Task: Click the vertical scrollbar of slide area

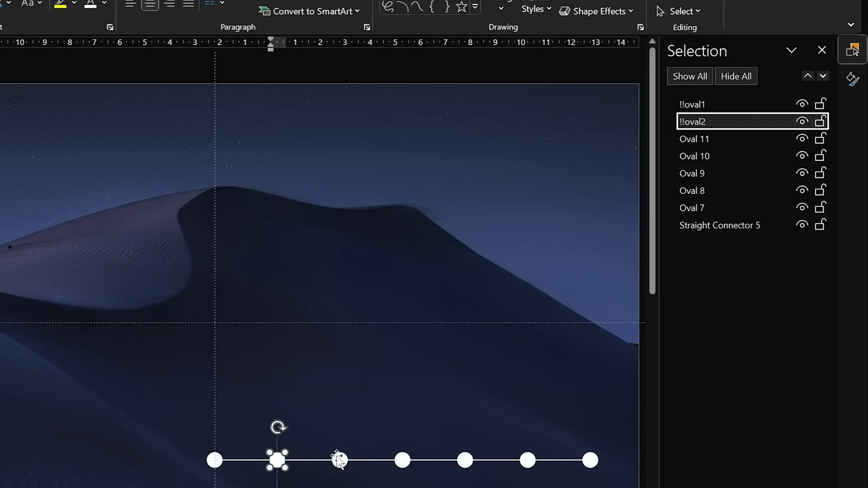Action: click(x=652, y=172)
